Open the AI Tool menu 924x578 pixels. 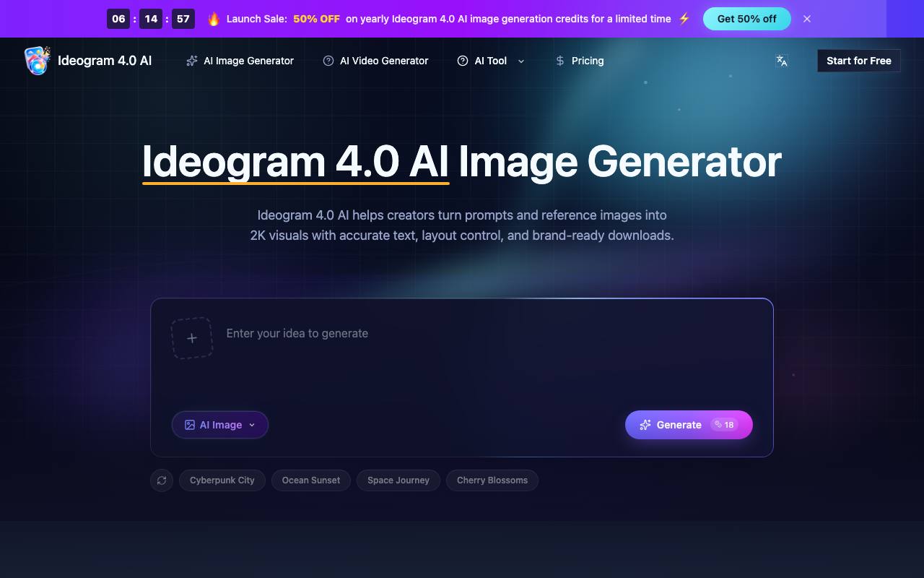(491, 61)
